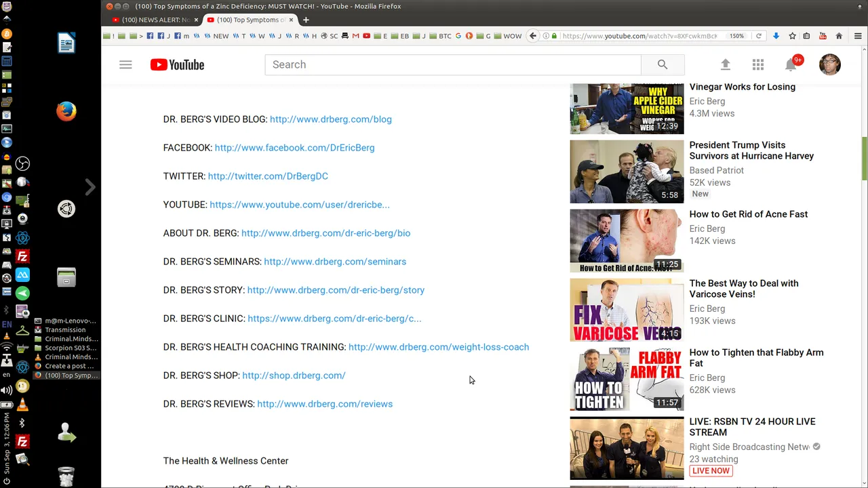Open the YouTube user drericbe link

pos(300,205)
